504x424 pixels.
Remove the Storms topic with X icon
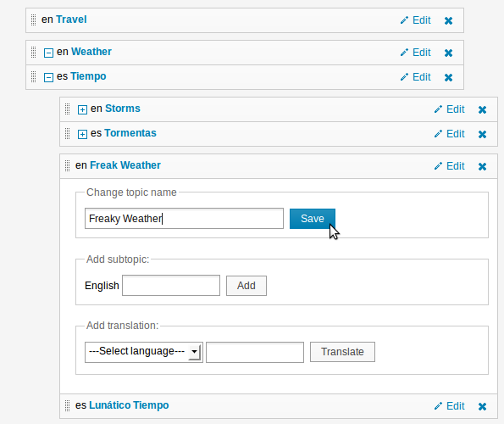click(482, 109)
